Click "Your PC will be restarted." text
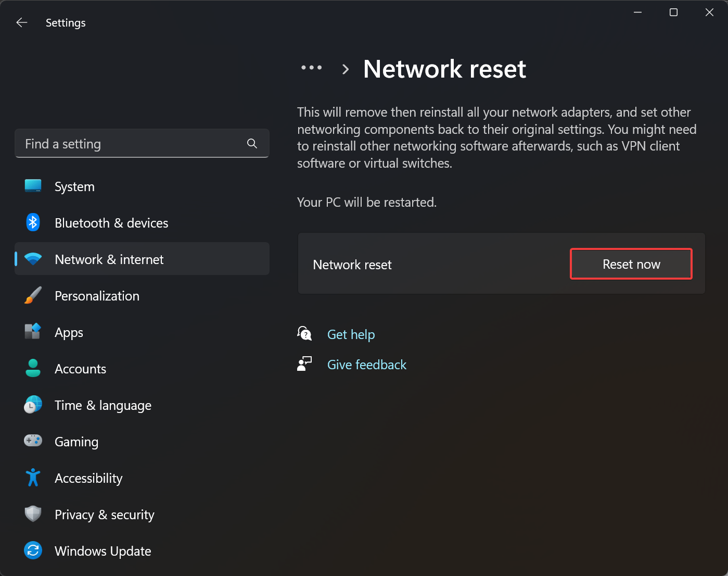 pyautogui.click(x=367, y=202)
